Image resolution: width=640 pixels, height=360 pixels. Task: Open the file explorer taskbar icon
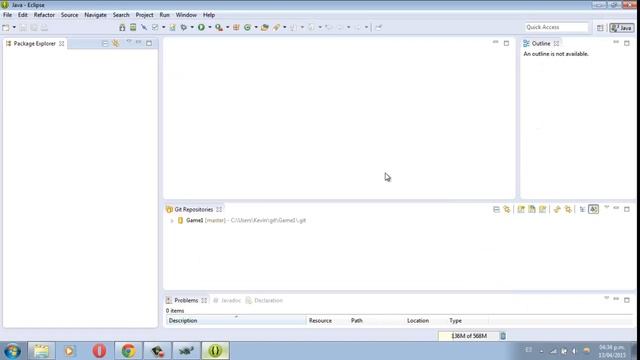41,351
